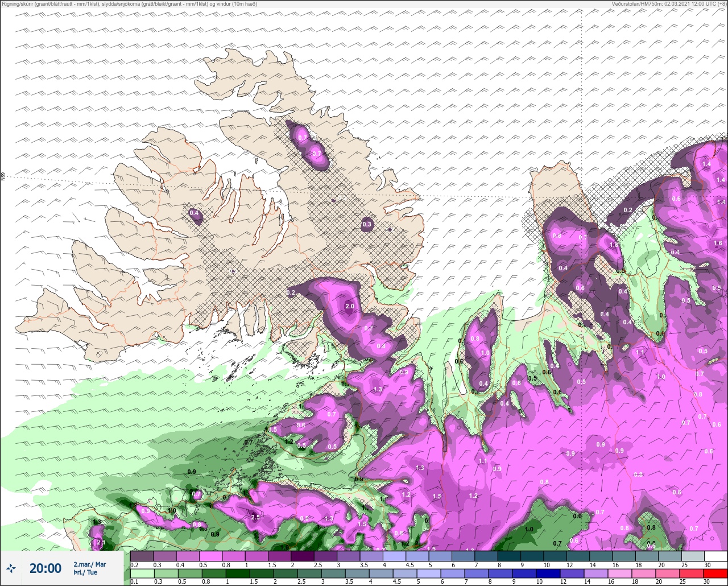Click the '2.1' value near bottom-left coast
The width and height of the screenshot is (728, 586).
[x=101, y=543]
